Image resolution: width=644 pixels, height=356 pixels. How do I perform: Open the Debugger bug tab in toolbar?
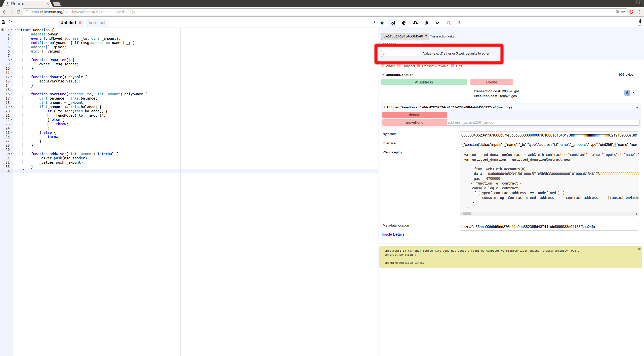(x=427, y=23)
